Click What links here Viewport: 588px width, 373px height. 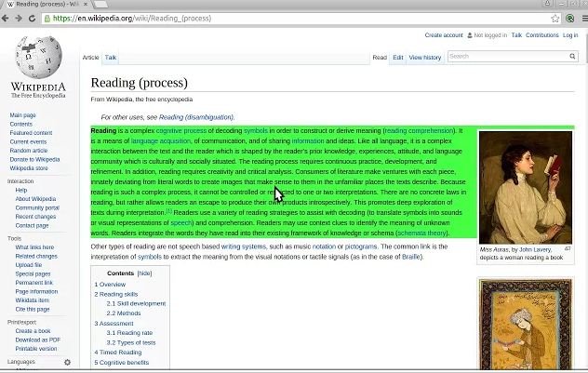pyautogui.click(x=34, y=247)
